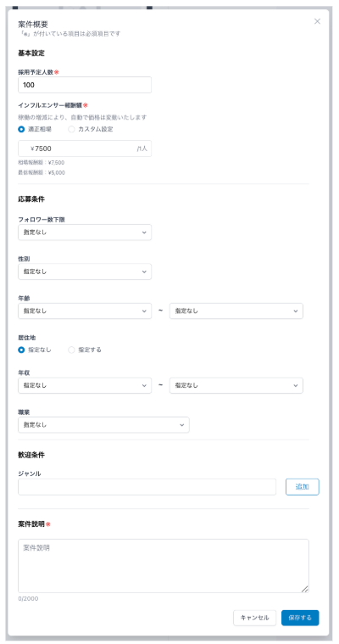Close the 案件概要 dialog with the X icon
The width and height of the screenshot is (339, 644).
point(317,21)
